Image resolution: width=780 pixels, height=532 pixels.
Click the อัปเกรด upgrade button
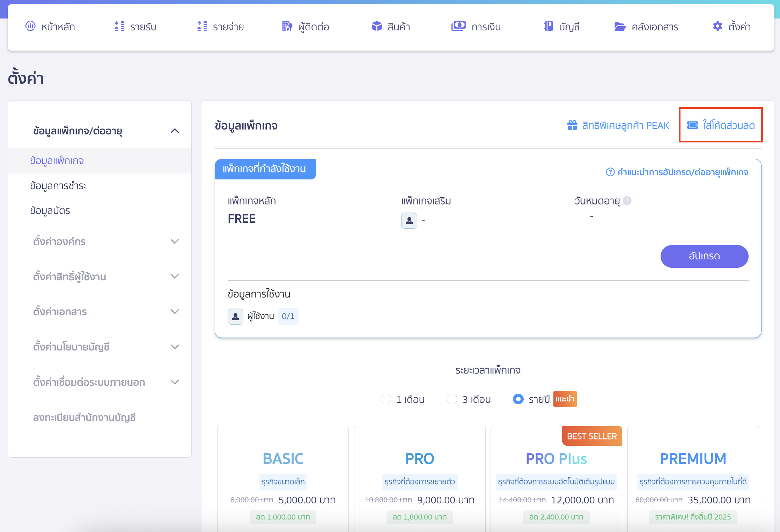coord(704,256)
